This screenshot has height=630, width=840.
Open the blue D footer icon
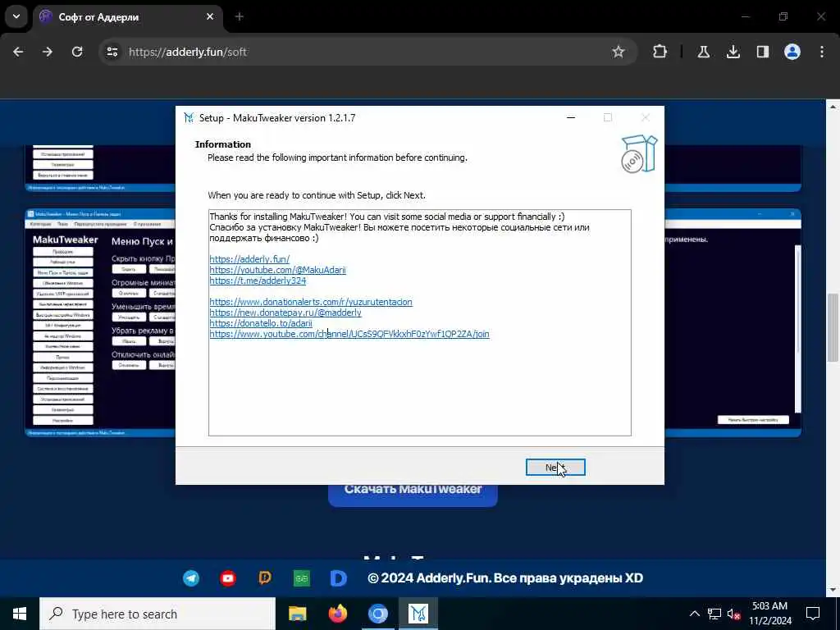tap(339, 578)
